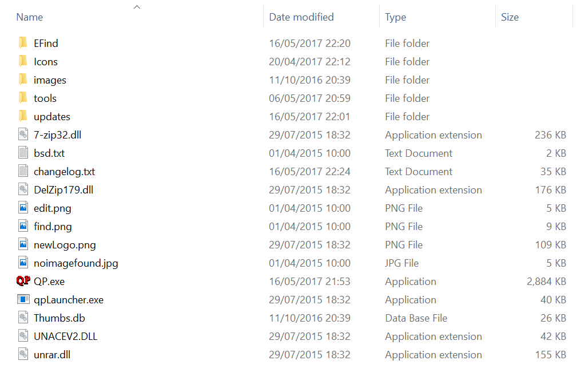Select the edit.png file name
This screenshot has height=384, width=588.
tap(52, 208)
